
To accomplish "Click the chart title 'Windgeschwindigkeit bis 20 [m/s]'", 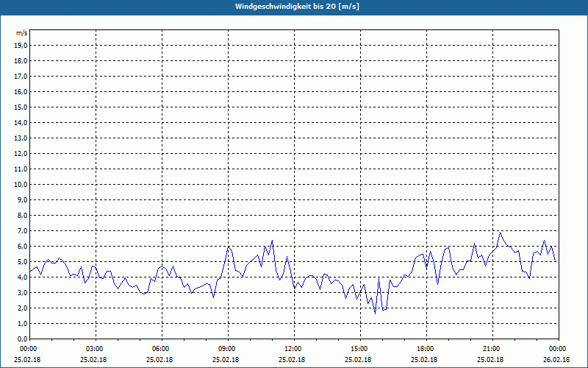I will coord(297,7).
